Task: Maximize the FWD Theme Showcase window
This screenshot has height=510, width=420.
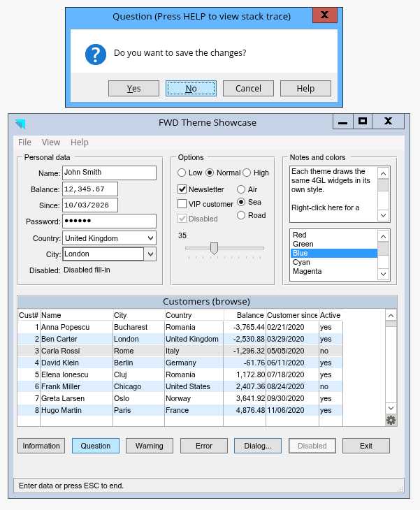Action: pos(363,122)
